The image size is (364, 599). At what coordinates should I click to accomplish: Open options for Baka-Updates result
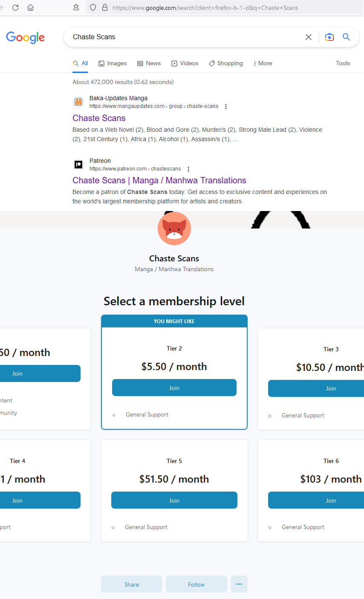226,107
